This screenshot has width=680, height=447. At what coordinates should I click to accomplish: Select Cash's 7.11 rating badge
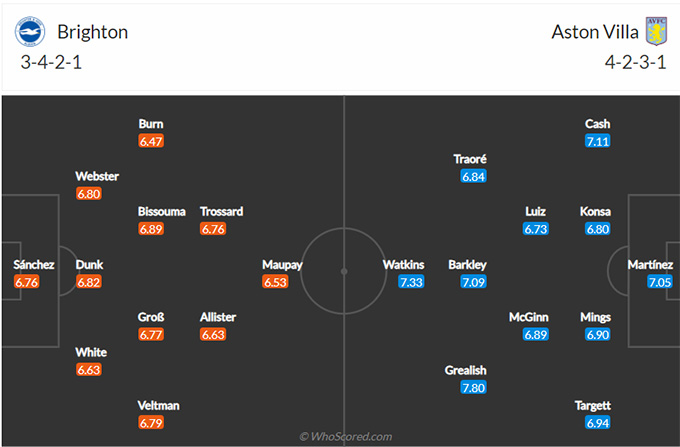[x=598, y=141]
